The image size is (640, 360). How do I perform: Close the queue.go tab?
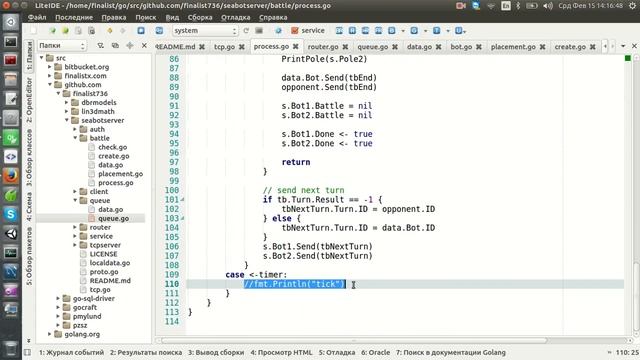pos(395,47)
